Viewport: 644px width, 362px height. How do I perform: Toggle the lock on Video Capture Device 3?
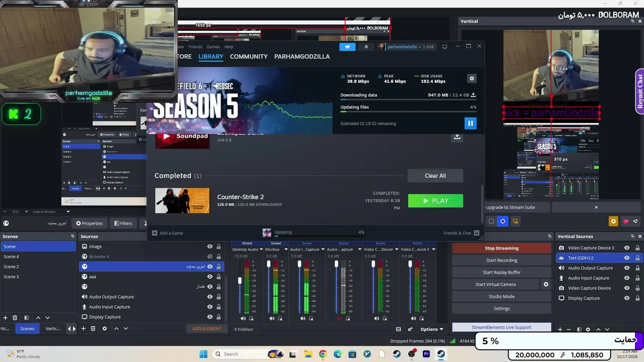637,248
